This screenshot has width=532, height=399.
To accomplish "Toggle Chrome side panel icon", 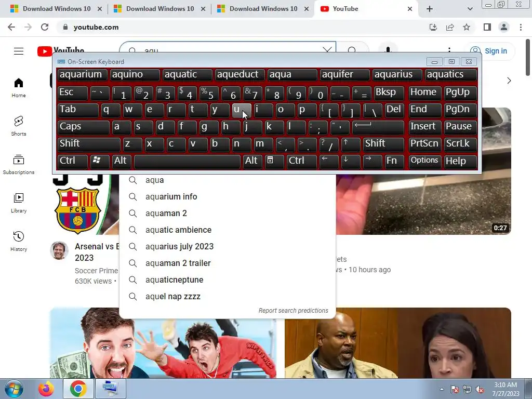I will tap(487, 27).
